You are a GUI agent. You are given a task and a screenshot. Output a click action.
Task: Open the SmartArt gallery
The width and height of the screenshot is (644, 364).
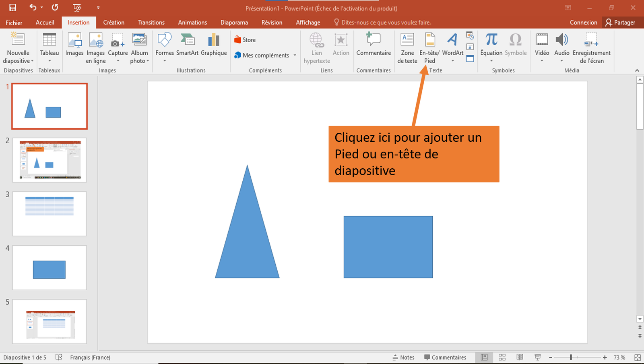(187, 44)
